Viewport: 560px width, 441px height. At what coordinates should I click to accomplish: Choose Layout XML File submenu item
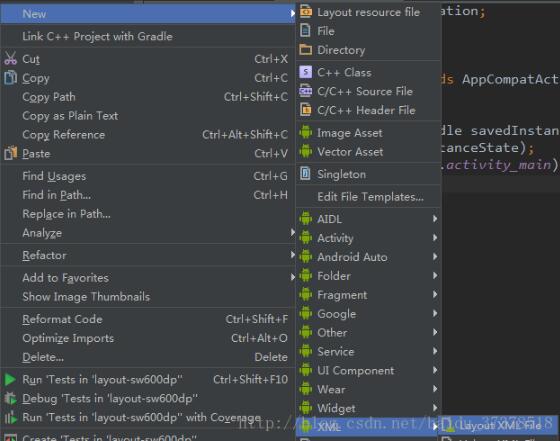(x=499, y=425)
